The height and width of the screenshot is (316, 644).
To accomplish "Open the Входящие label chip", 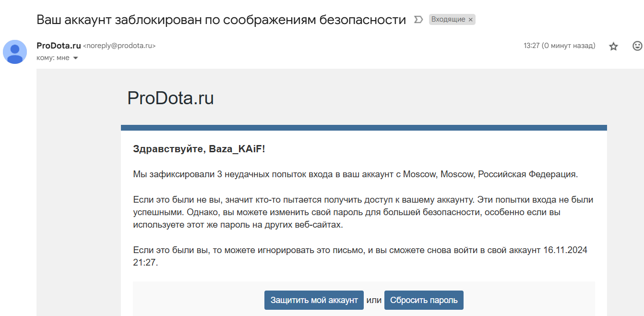I will (448, 20).
